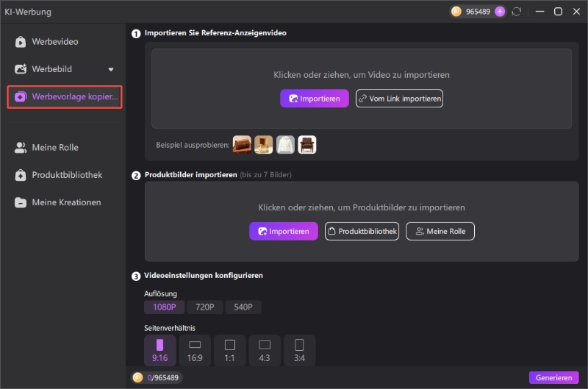
Task: Click the Werbevorlage kopieren purple icon
Action: pos(21,97)
